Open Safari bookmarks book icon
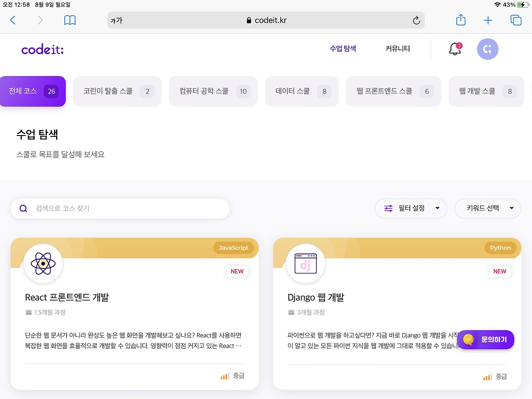This screenshot has width=532, height=399. coord(70,20)
